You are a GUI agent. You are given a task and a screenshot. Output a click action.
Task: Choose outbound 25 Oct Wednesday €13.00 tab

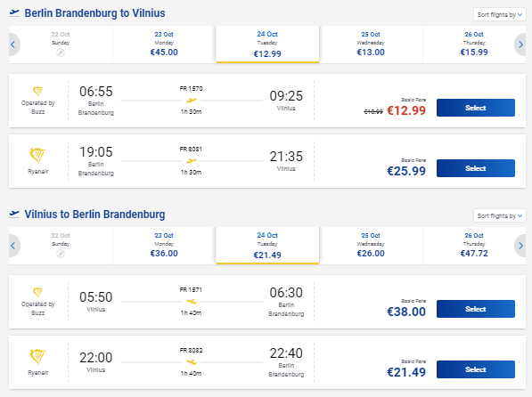point(371,45)
